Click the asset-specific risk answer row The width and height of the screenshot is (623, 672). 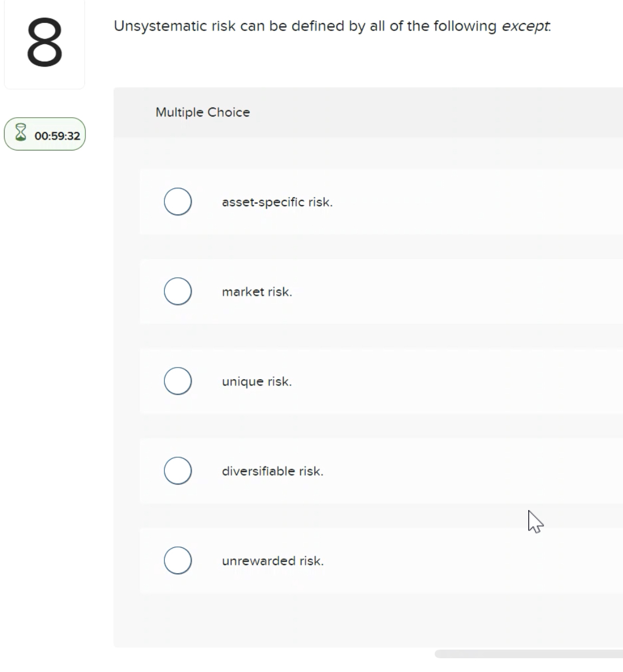tap(345, 202)
